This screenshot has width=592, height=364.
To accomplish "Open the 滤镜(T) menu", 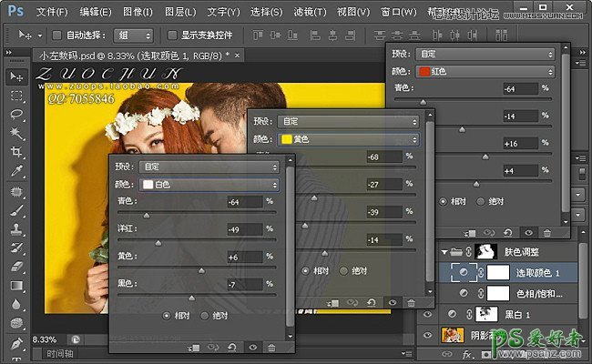I will pyautogui.click(x=316, y=12).
